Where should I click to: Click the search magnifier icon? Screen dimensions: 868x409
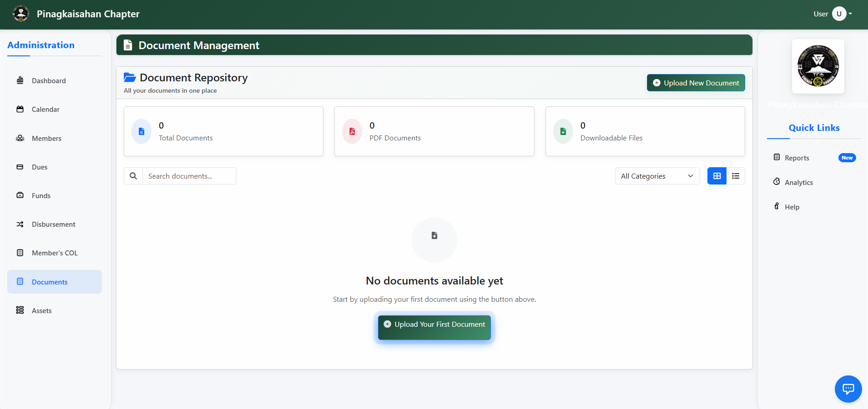133,176
